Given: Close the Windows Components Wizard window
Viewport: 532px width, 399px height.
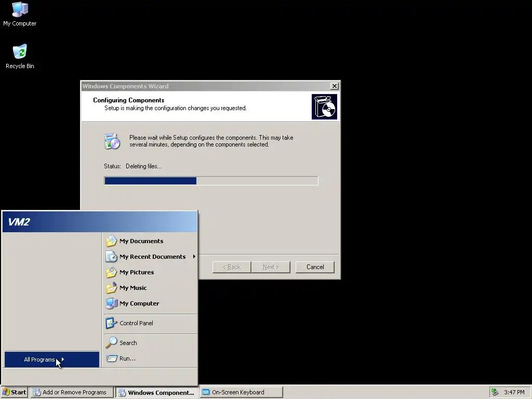Looking at the screenshot, I should coord(334,86).
